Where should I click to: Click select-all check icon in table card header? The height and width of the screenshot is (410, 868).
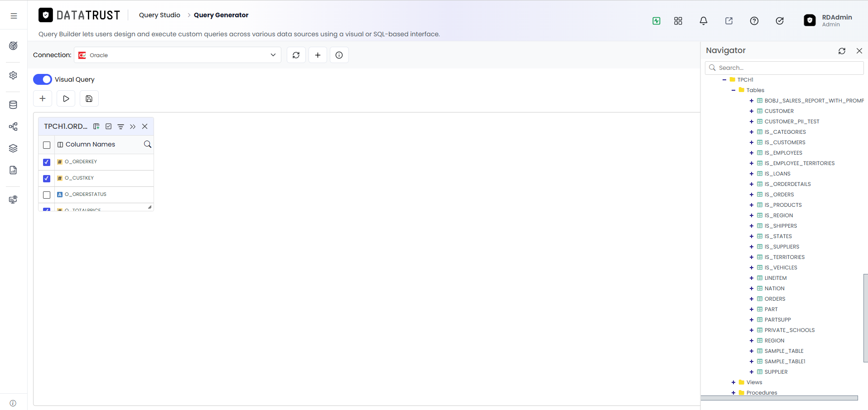[x=109, y=127]
